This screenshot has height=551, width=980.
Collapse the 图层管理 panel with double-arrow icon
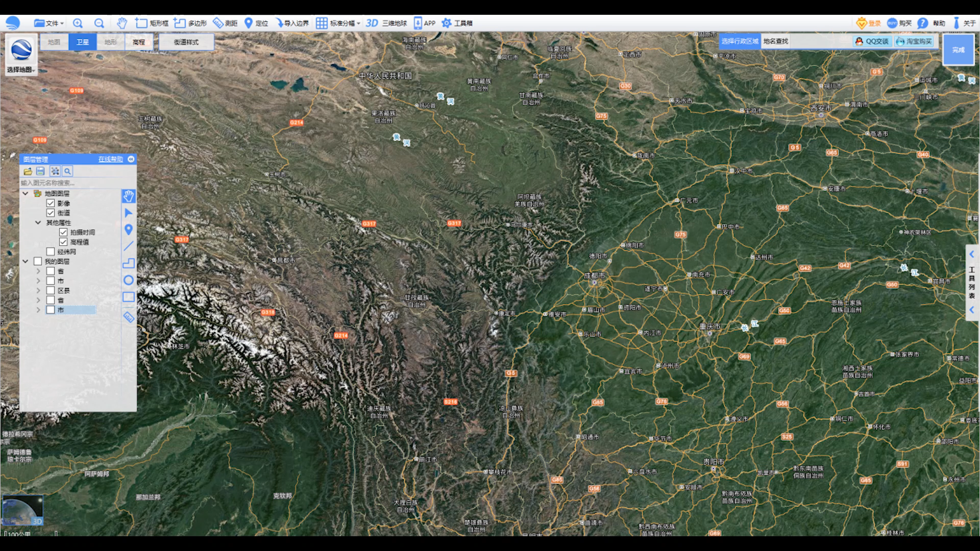pyautogui.click(x=131, y=159)
